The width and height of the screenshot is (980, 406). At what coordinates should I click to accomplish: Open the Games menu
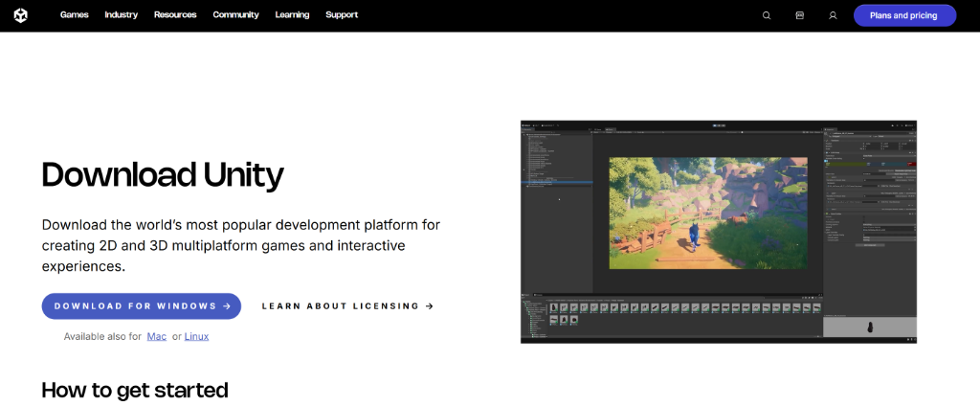[75, 15]
